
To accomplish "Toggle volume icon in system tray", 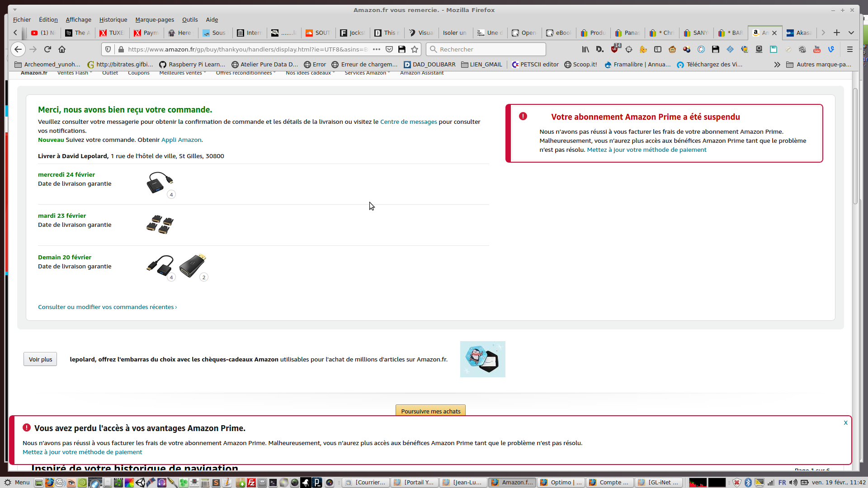I will (793, 483).
